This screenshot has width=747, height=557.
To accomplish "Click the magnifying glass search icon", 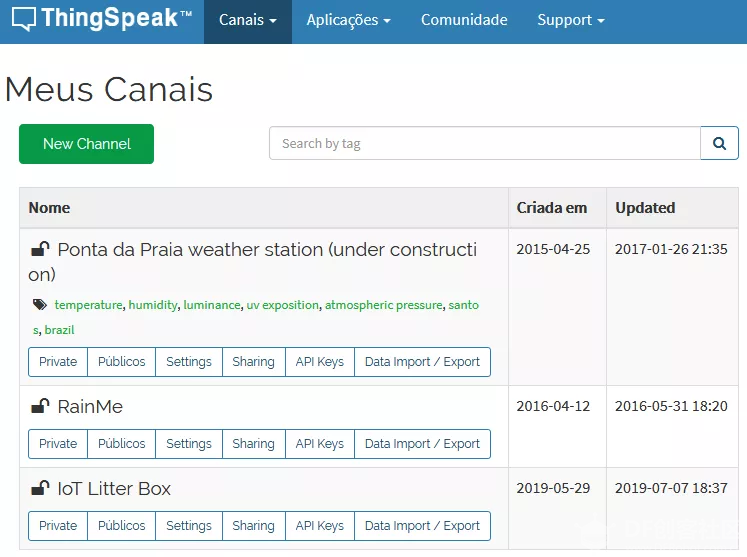I will (x=719, y=143).
